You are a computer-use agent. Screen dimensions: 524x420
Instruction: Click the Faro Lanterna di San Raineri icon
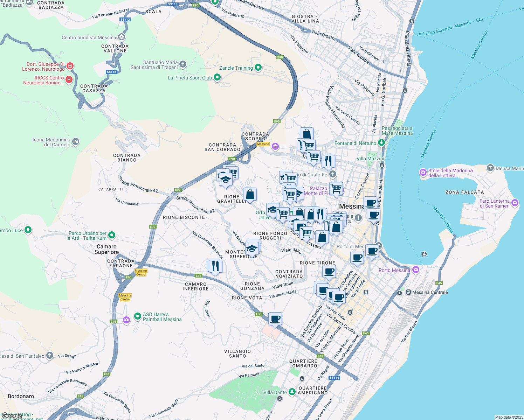pos(515,203)
